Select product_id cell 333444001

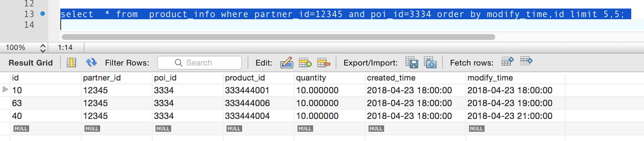coord(259,90)
